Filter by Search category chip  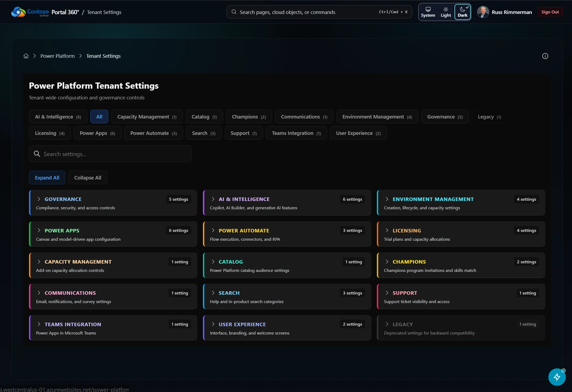(204, 133)
